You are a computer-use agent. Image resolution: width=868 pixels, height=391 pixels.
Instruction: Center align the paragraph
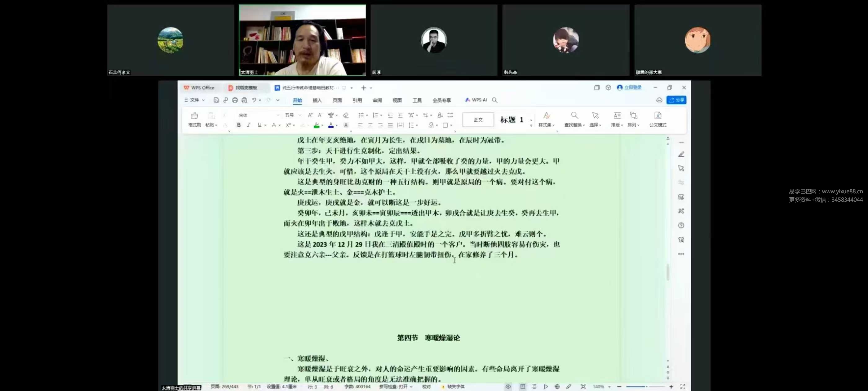click(x=370, y=125)
